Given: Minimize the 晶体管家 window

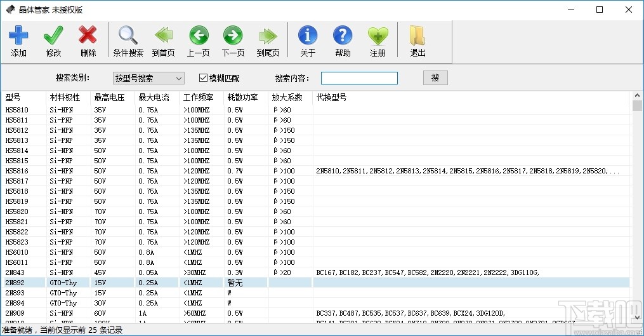Looking at the screenshot, I should click(571, 10).
